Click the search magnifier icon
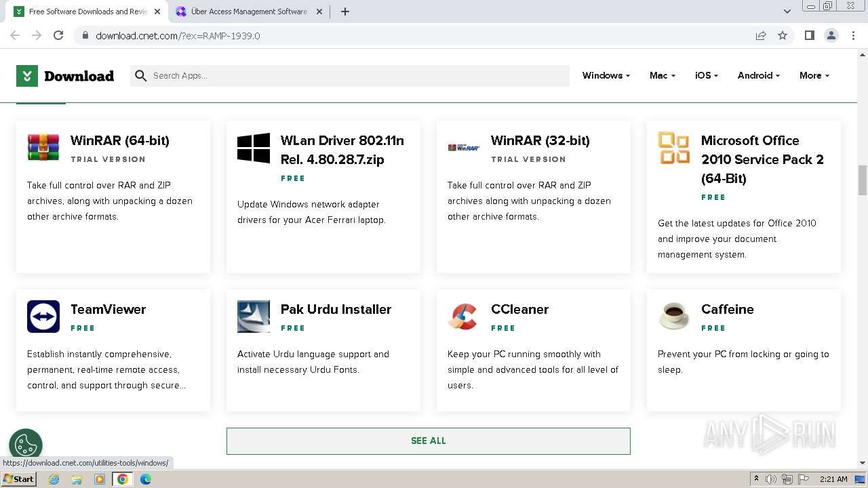Screen dimensions: 868x488 [141, 76]
